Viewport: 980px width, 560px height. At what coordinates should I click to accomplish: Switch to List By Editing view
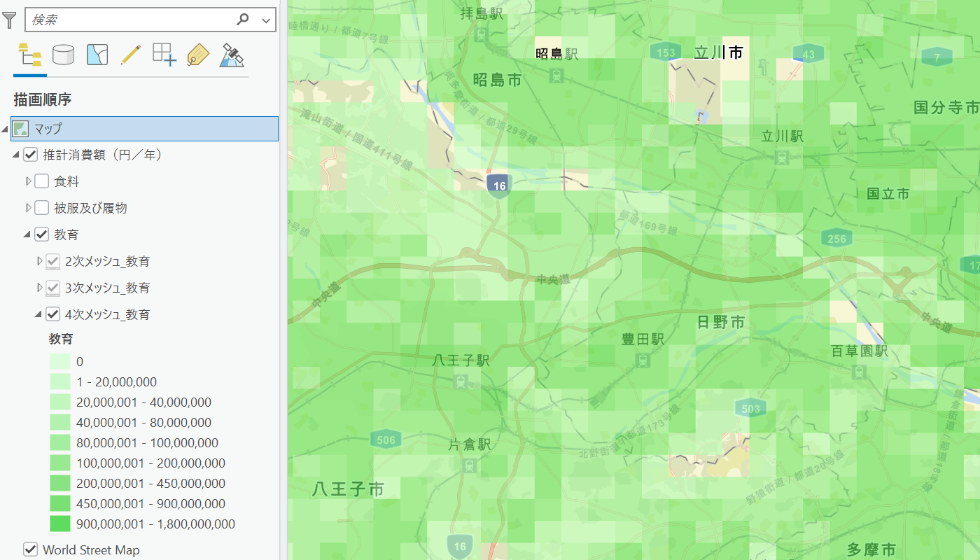click(130, 55)
